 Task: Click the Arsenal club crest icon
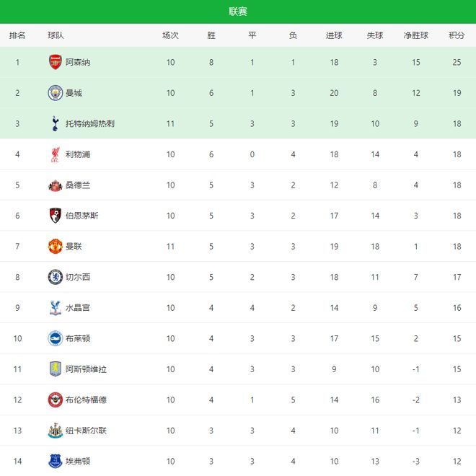[x=55, y=62]
